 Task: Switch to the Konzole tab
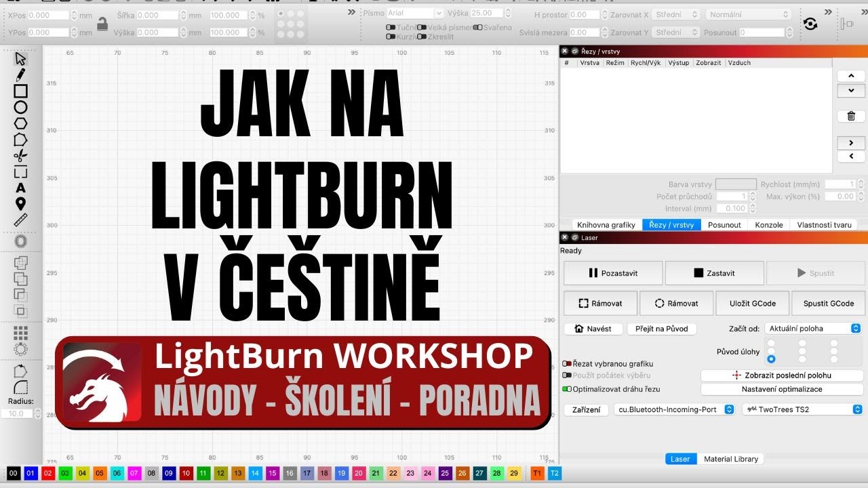(769, 225)
